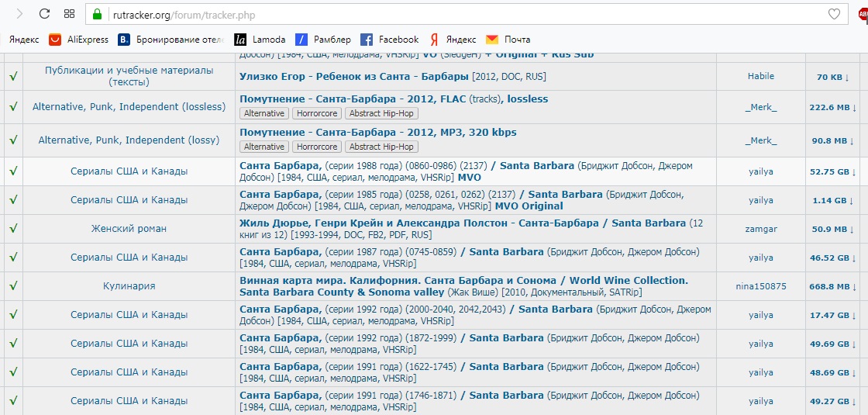
Task: Bookmark the page with the heart icon
Action: click(x=834, y=15)
